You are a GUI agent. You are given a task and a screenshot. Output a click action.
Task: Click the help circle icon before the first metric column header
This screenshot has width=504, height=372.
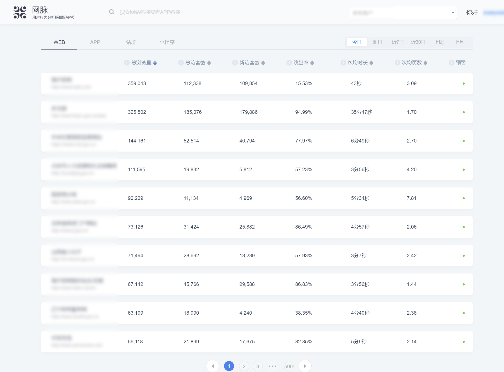tap(127, 62)
